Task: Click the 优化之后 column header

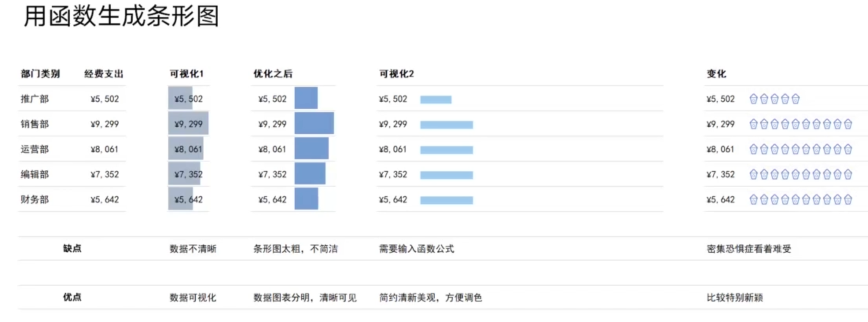Action: [x=273, y=74]
